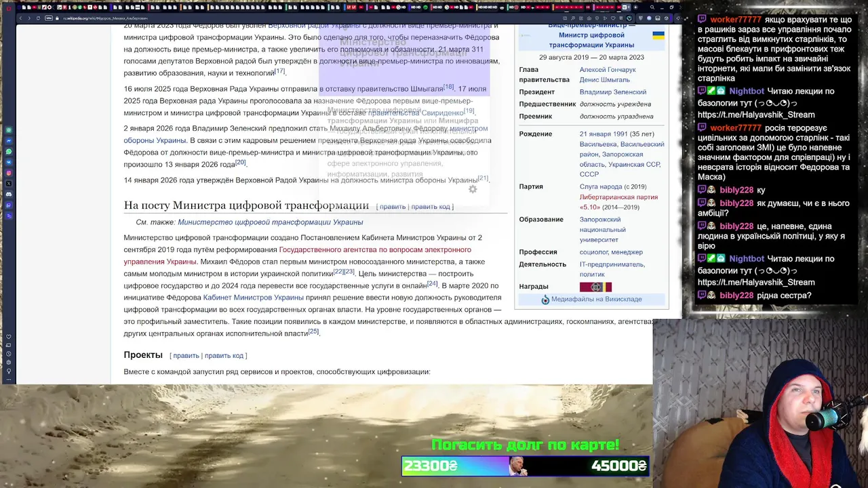This screenshot has height=488, width=868.
Task: Open footnote reference [20]
Action: click(x=240, y=163)
